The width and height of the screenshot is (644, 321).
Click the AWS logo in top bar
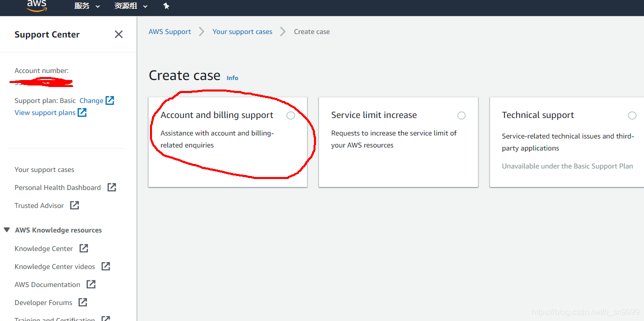point(36,5)
